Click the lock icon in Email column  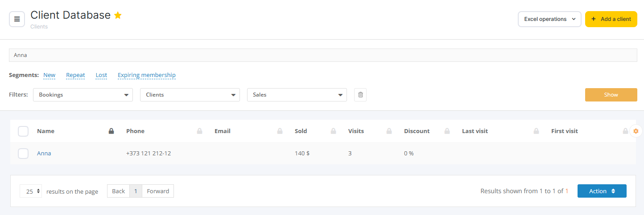click(x=280, y=131)
